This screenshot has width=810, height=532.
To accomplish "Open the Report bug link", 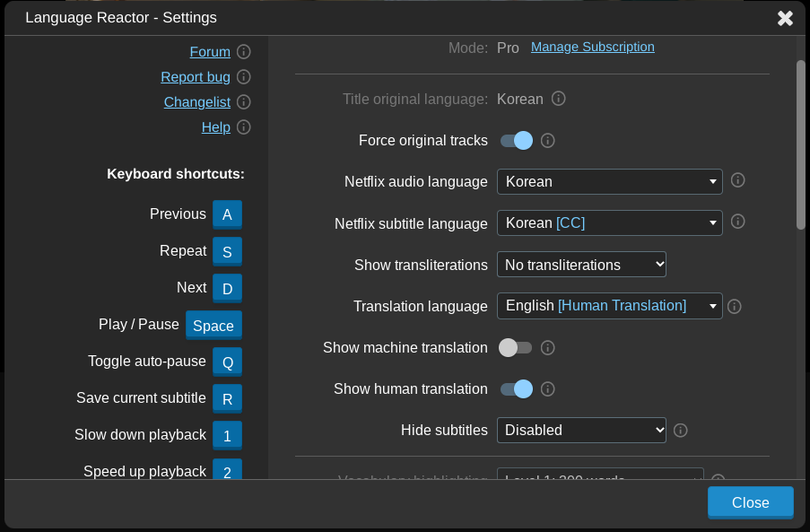I will (x=196, y=77).
